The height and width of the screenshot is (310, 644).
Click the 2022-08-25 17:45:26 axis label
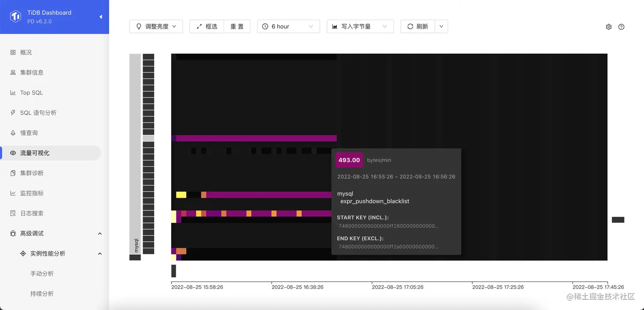[x=598, y=287]
